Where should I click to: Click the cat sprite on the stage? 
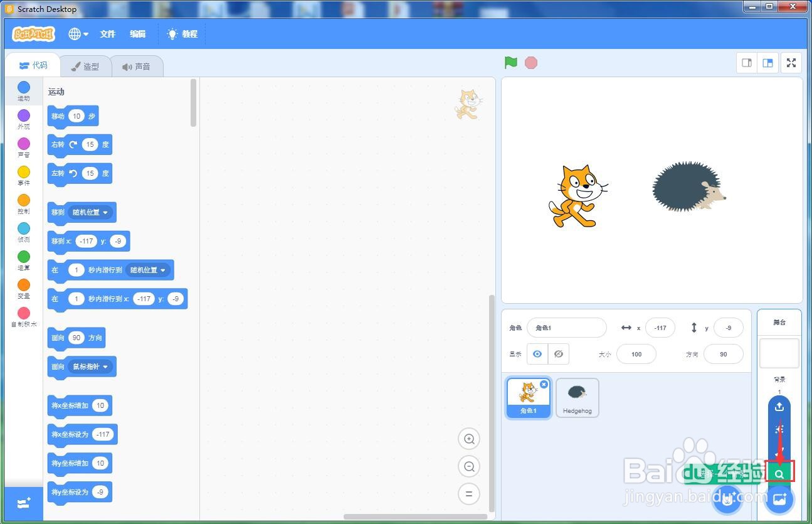pyautogui.click(x=577, y=196)
